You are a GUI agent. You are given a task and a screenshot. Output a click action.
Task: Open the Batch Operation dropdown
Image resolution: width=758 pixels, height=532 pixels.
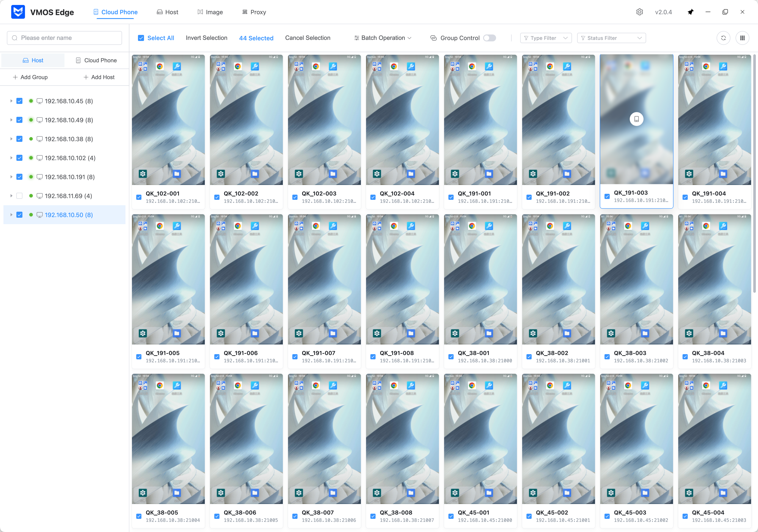pyautogui.click(x=382, y=38)
